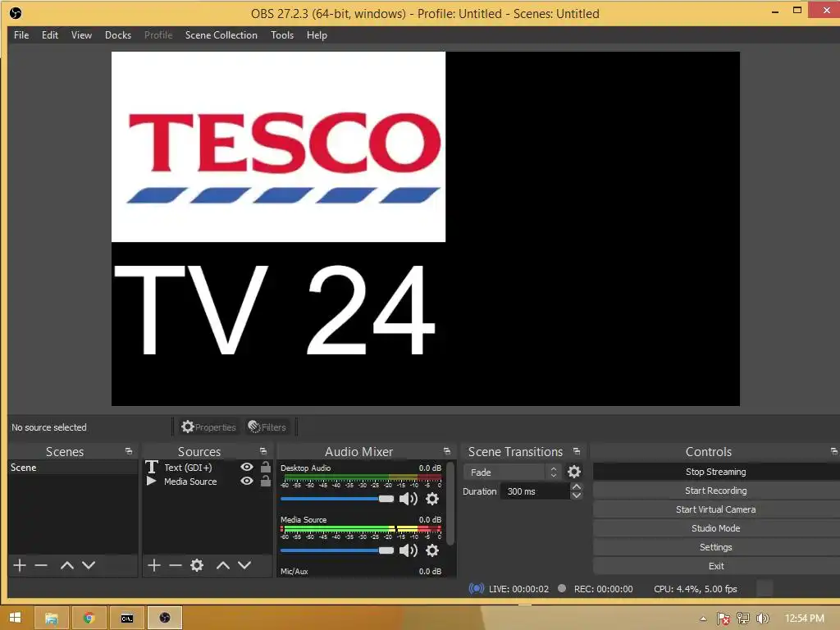
Task: Remove selected source with minus icon
Action: (x=176, y=565)
